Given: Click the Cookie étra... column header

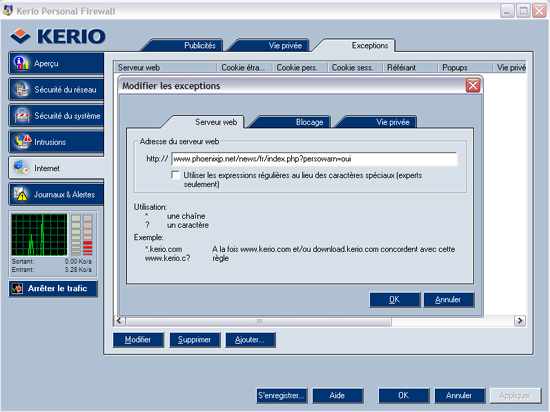Looking at the screenshot, I should click(x=245, y=67).
